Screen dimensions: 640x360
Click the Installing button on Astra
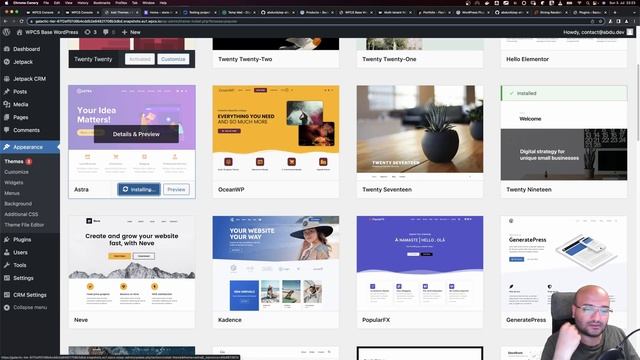click(x=139, y=189)
